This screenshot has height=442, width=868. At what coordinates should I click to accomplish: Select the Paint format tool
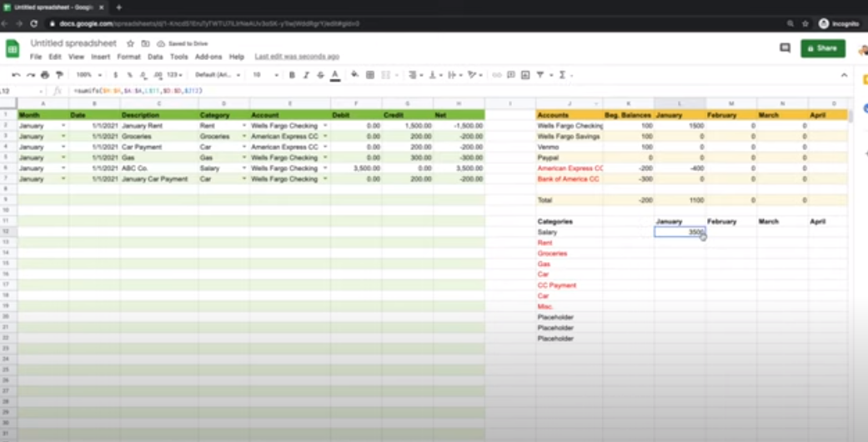point(59,75)
